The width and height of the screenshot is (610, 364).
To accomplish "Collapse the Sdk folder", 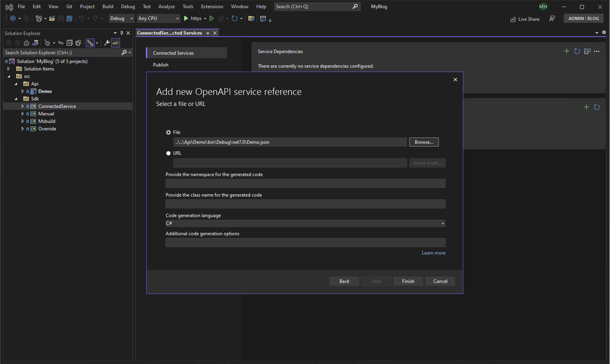I will point(16,99).
